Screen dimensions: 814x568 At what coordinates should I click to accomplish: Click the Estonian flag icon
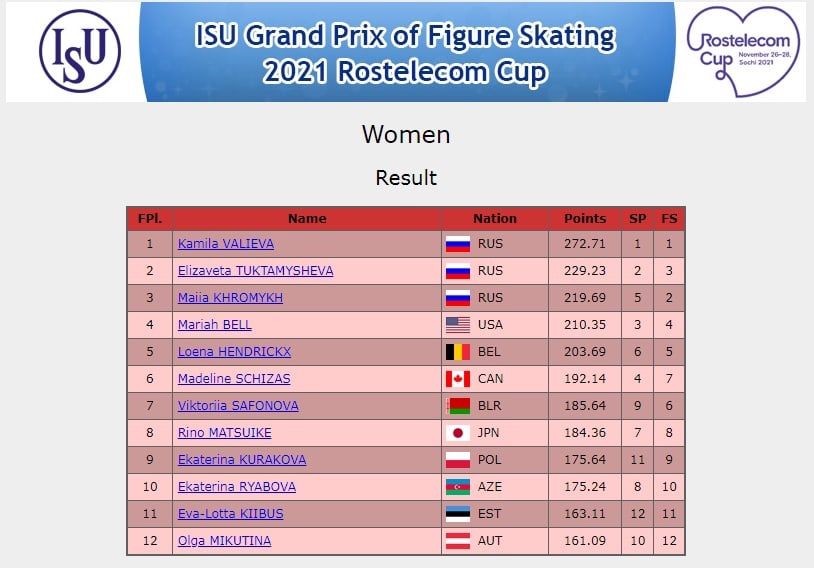click(x=458, y=514)
